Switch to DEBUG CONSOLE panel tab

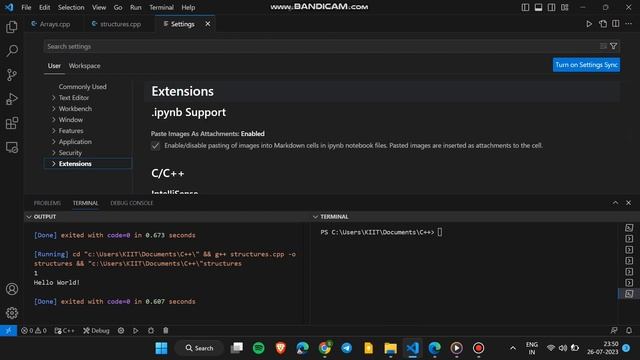point(131,203)
